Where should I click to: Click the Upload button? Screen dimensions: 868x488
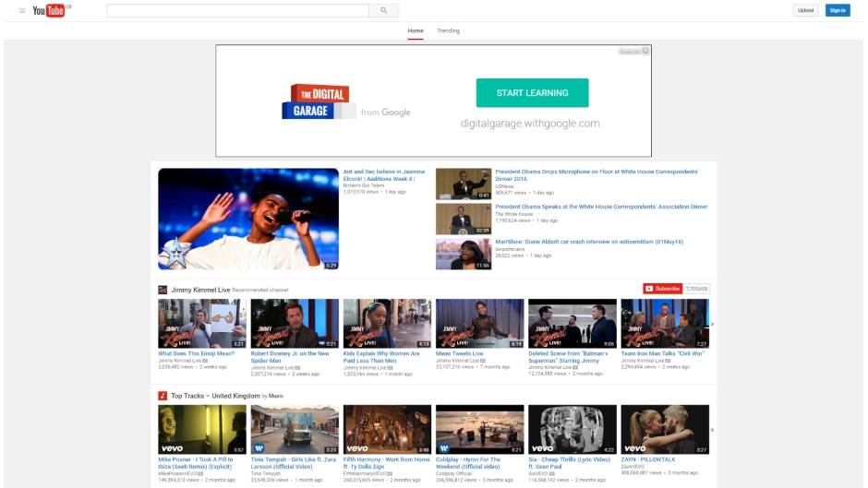tap(805, 10)
